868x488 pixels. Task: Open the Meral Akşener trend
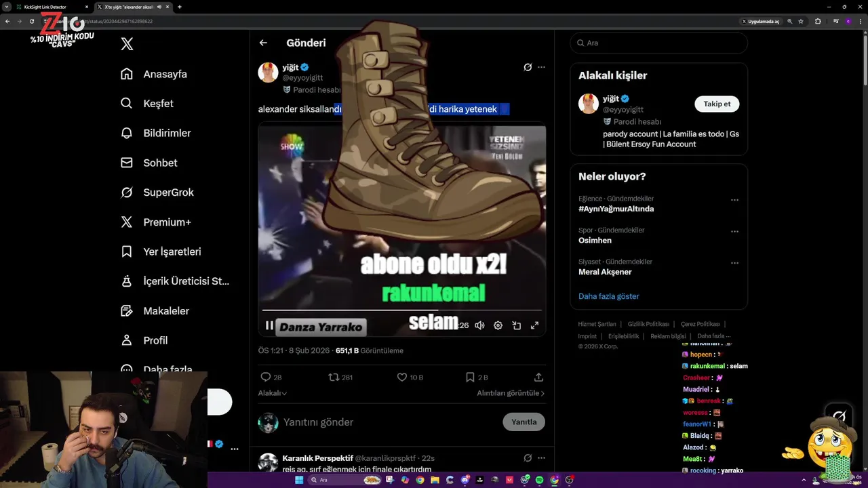pos(605,272)
